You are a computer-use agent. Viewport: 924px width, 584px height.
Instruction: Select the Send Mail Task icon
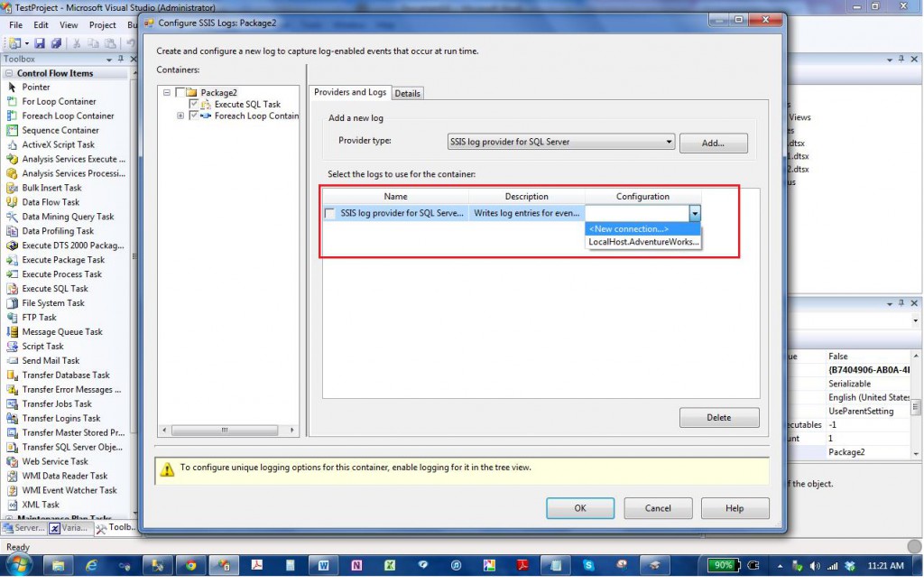[x=13, y=361]
